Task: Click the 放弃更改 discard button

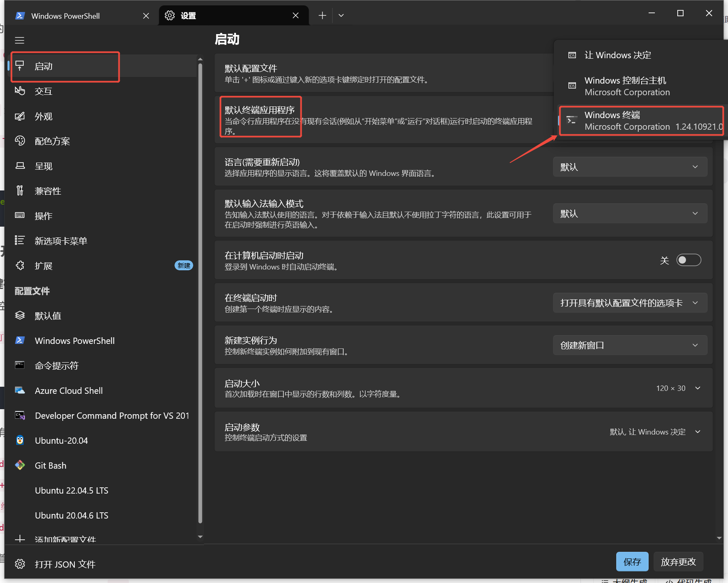Action: pyautogui.click(x=678, y=562)
